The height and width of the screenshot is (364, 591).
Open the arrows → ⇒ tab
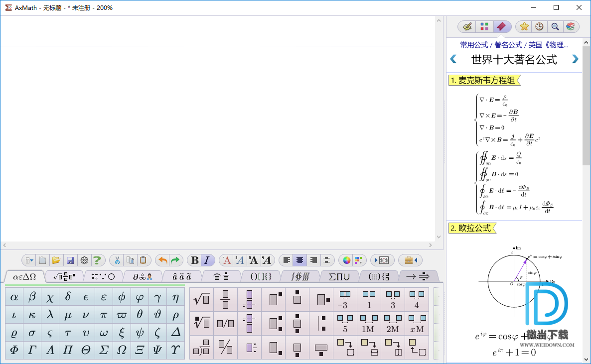tap(418, 276)
